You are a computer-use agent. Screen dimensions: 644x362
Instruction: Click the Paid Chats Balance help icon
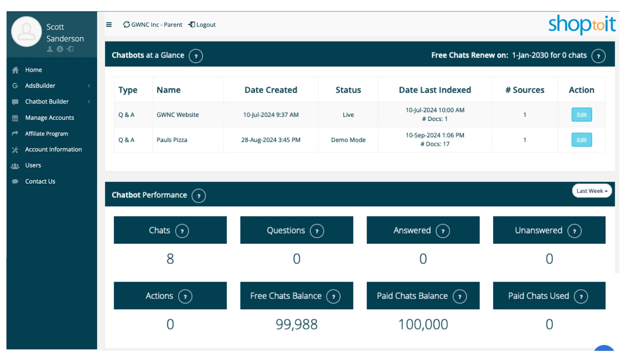(x=460, y=296)
